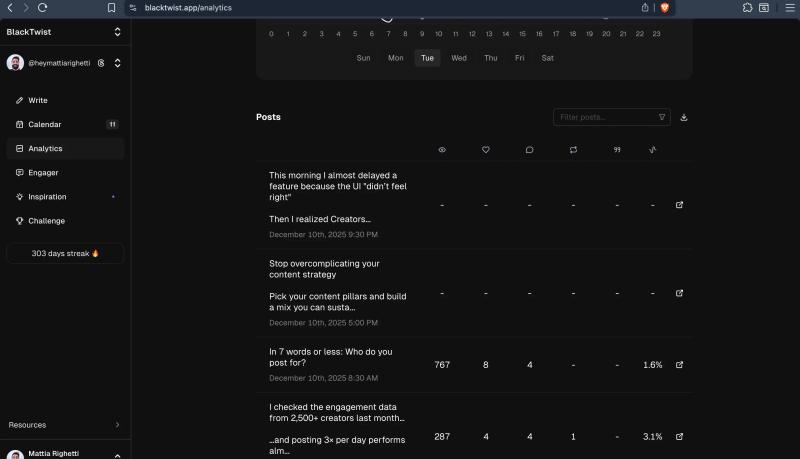Select the Thu day tab
Image resolution: width=800 pixels, height=459 pixels.
coord(491,58)
